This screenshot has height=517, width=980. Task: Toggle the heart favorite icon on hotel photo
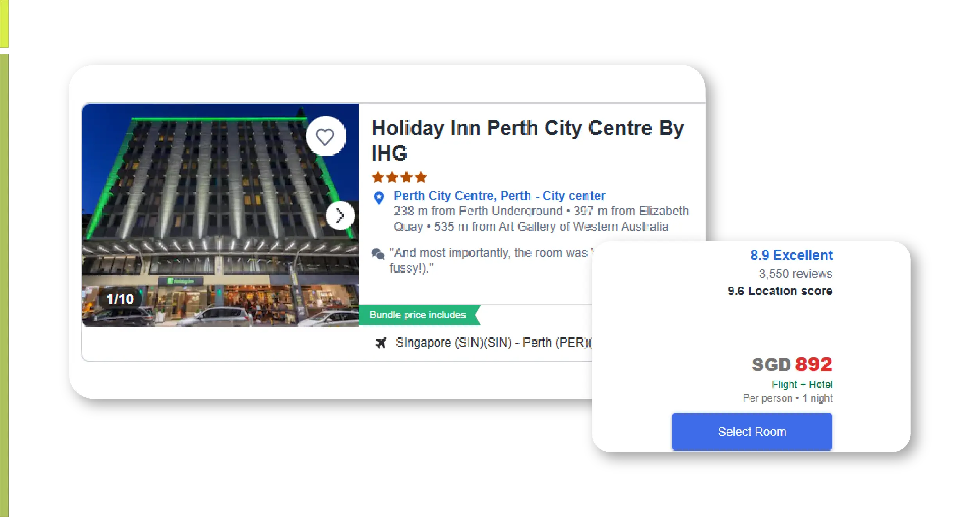tap(325, 136)
